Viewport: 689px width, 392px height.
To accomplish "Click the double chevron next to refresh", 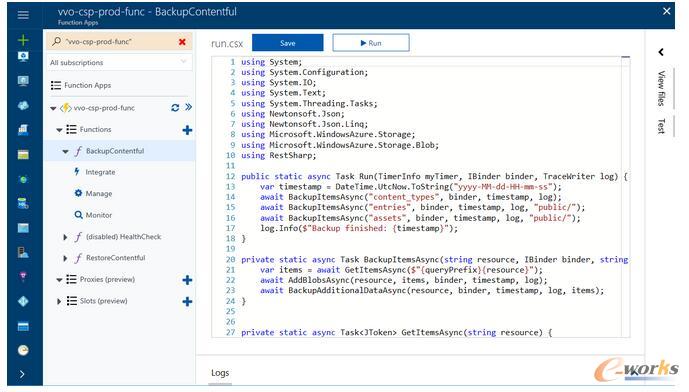I will click(x=189, y=107).
